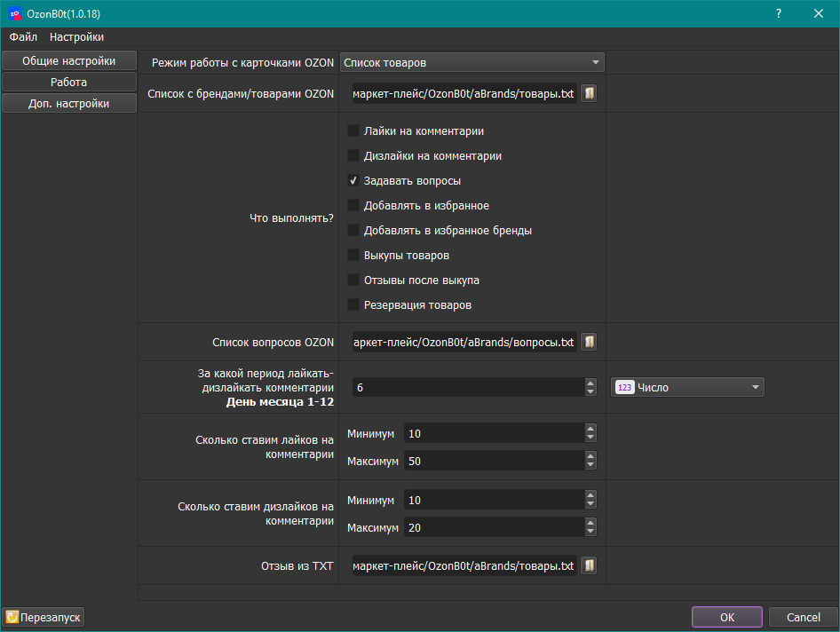This screenshot has width=840, height=632.
Task: Increase minimum dislikes on comments
Action: [590, 495]
